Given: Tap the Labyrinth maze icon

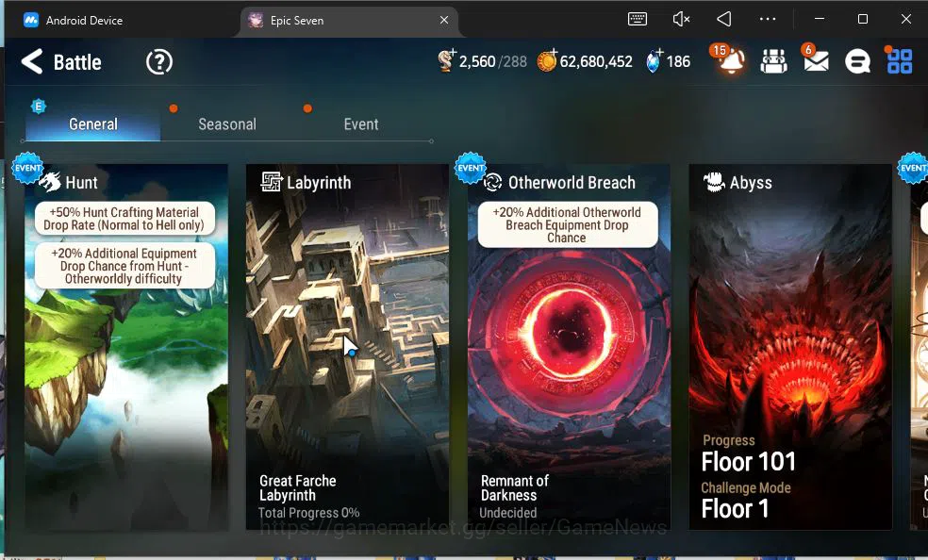Looking at the screenshot, I should [272, 182].
